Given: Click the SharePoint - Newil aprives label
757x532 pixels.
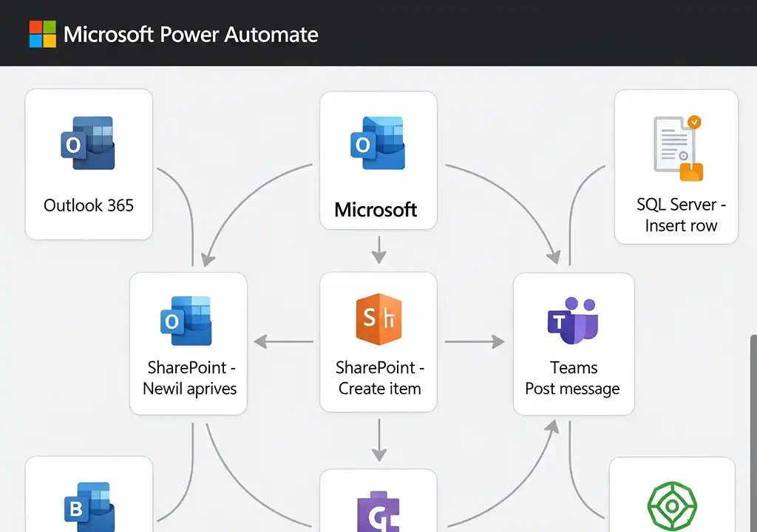Looking at the screenshot, I should [x=190, y=378].
